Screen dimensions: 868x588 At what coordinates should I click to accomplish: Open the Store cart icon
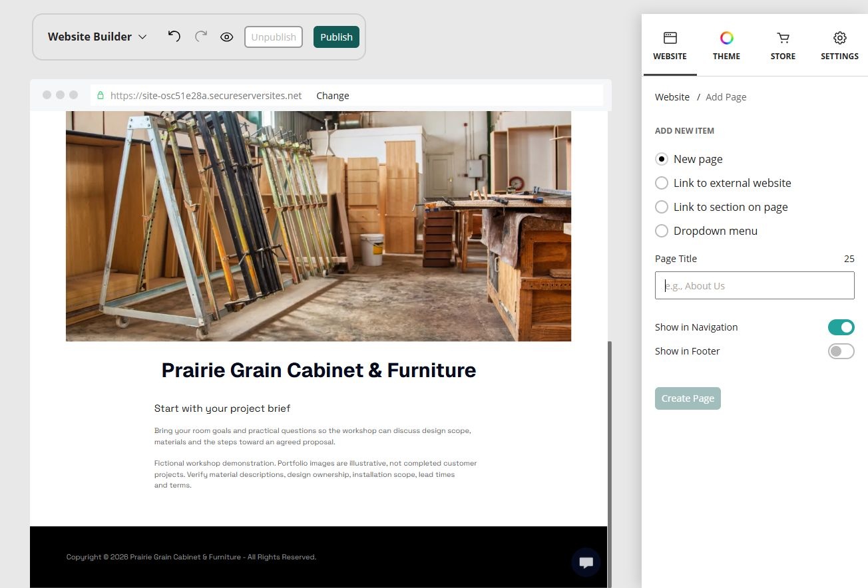point(783,38)
